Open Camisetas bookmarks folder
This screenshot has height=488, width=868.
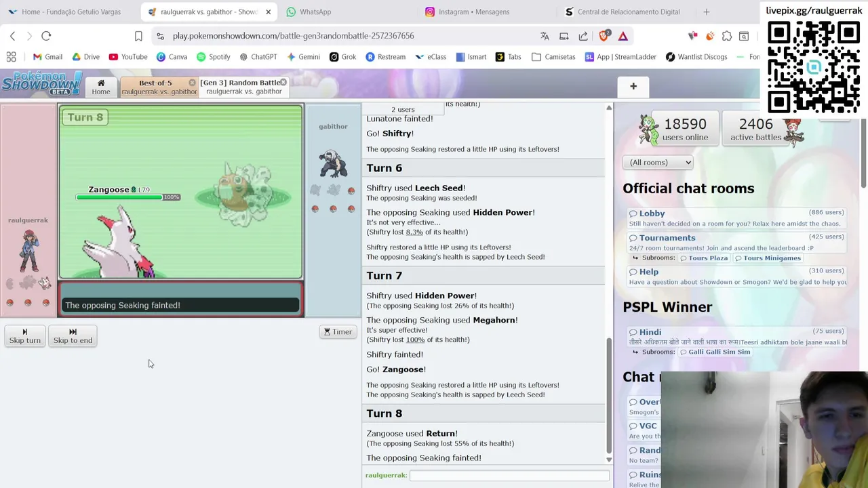(x=553, y=57)
